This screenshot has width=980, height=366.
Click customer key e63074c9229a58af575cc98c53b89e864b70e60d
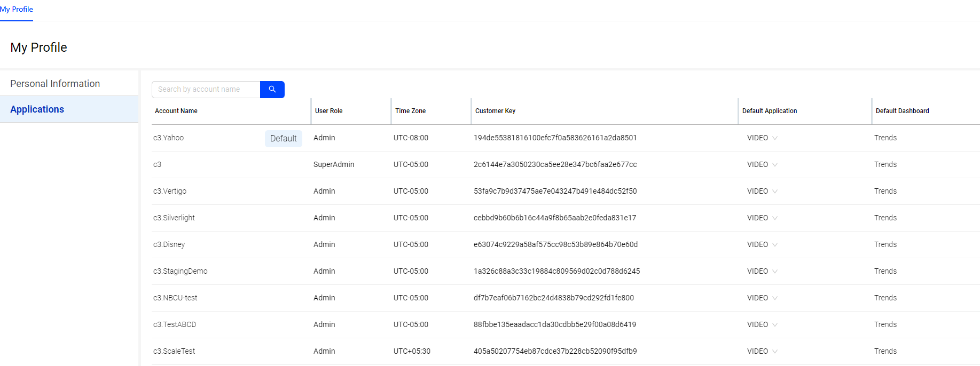click(556, 244)
